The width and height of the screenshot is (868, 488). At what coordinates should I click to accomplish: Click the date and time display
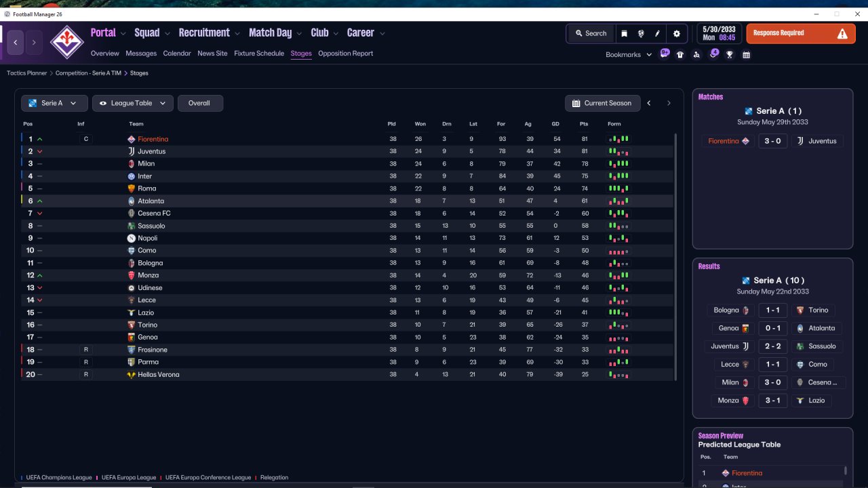coord(719,33)
